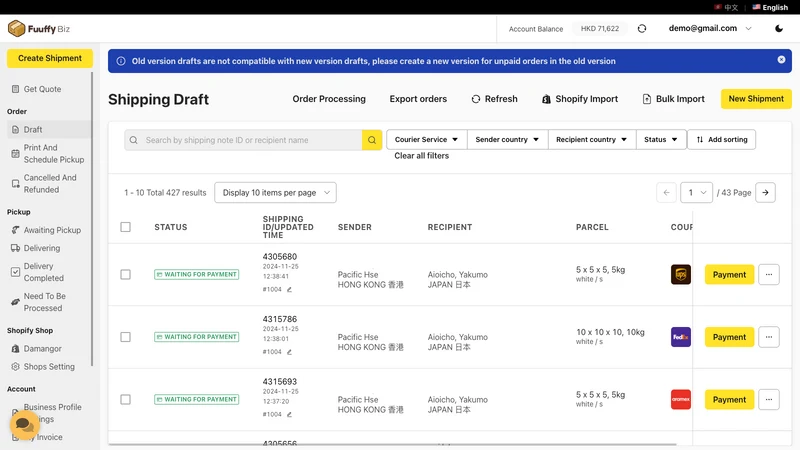This screenshot has width=800, height=450.
Task: Go to previous page arrow
Action: tap(666, 192)
